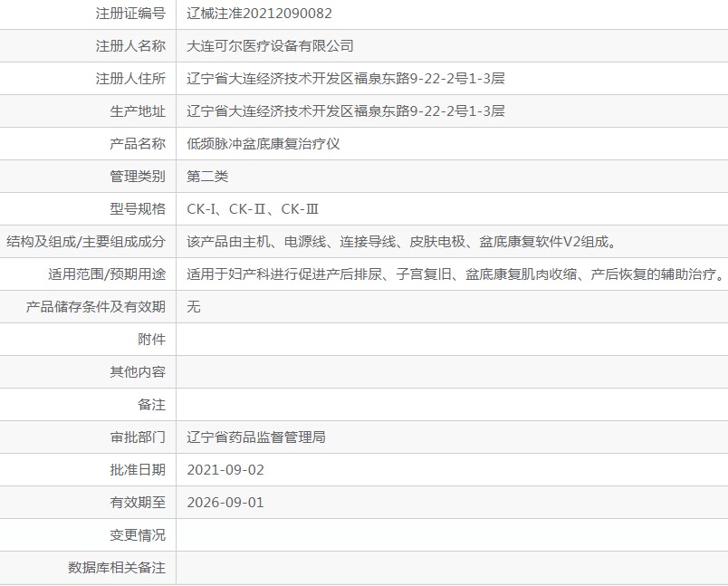Click the 型号规格 label

(138, 209)
